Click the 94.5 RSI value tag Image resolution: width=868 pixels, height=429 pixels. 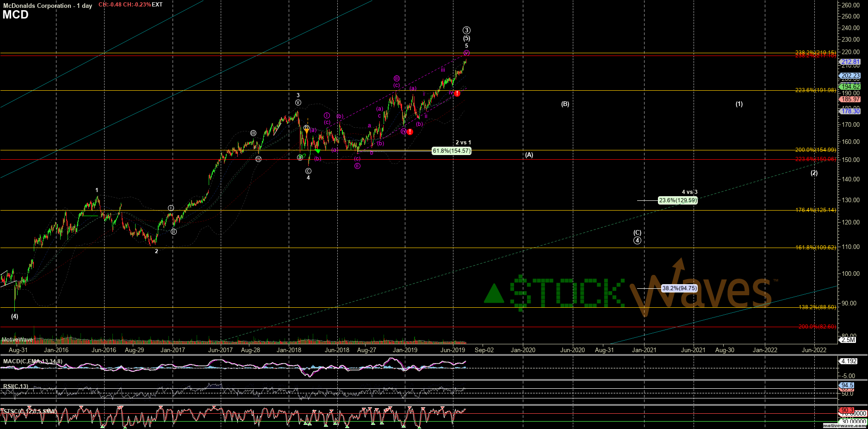click(x=847, y=385)
